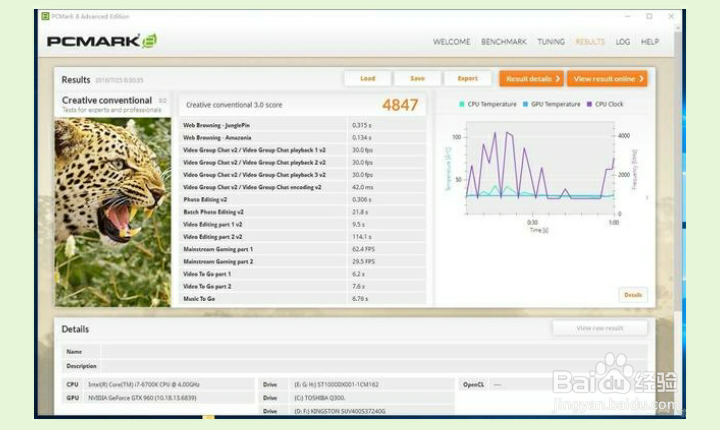Click the KINGSTON drive entry
This screenshot has width=720, height=430.
coord(340,411)
